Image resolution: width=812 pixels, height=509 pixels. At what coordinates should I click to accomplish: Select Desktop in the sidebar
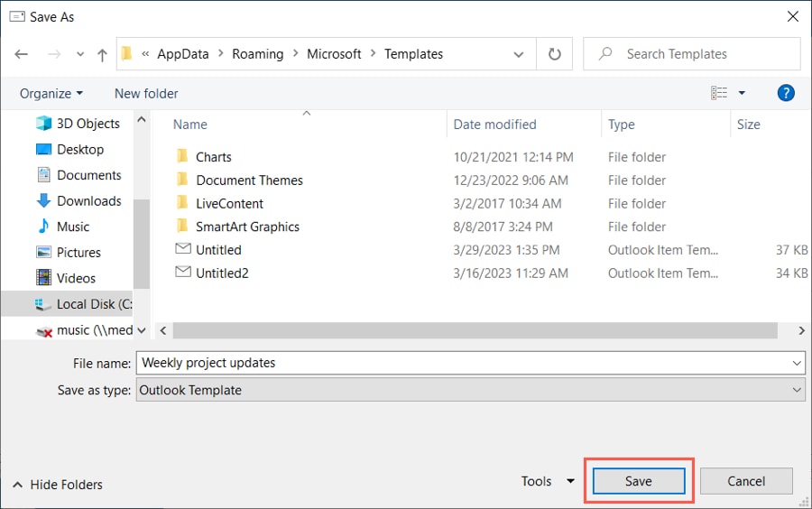(x=69, y=150)
